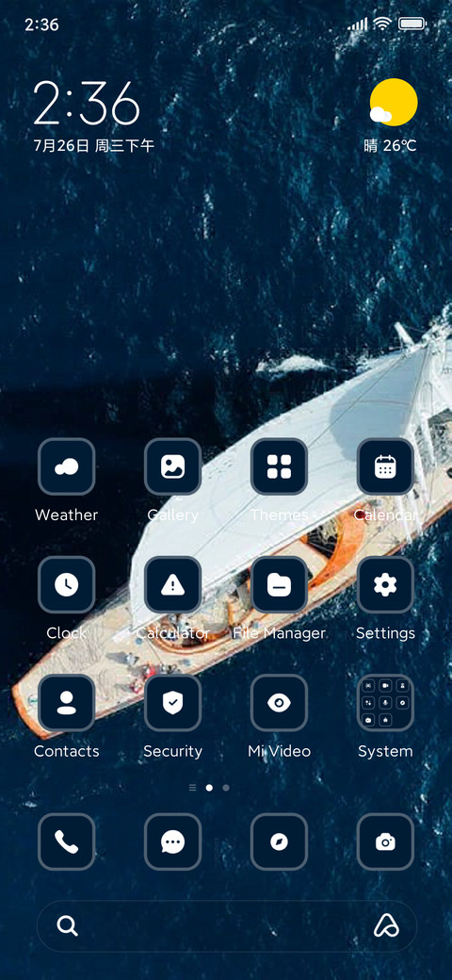The image size is (452, 980).
Task: Tap the assistant icon in search bar
Action: click(x=386, y=925)
